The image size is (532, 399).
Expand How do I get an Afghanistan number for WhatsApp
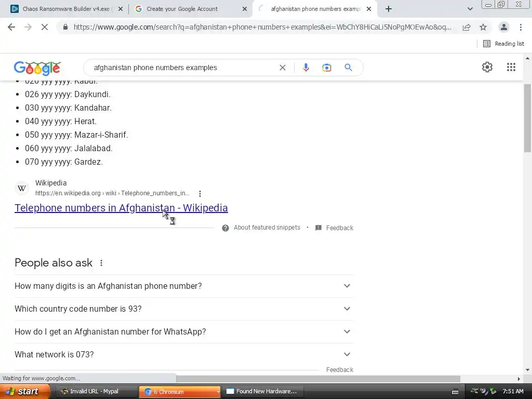pos(184,331)
